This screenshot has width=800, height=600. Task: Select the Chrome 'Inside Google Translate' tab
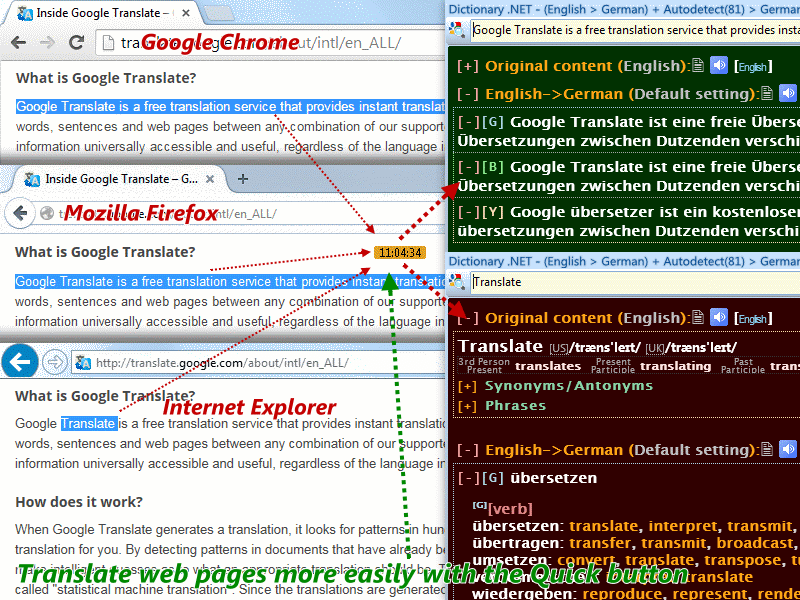102,13
